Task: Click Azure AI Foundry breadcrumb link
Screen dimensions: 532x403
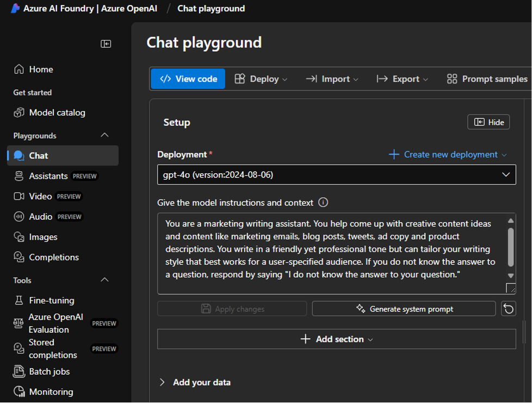Action: (90, 9)
